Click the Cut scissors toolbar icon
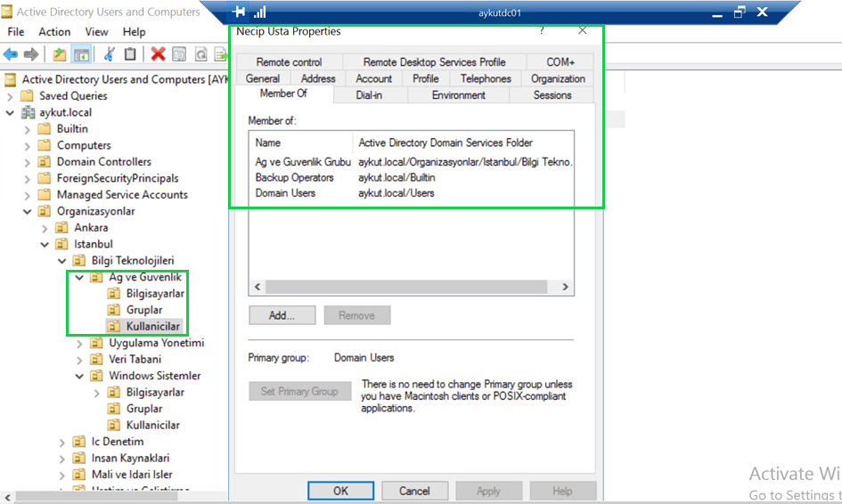The height and width of the screenshot is (504, 842). 109,54
